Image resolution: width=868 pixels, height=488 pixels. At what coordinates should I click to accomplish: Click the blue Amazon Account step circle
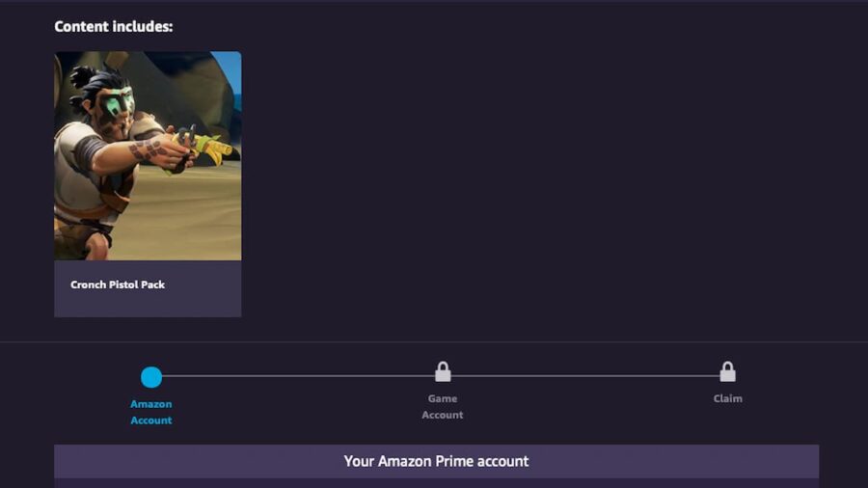click(x=151, y=377)
